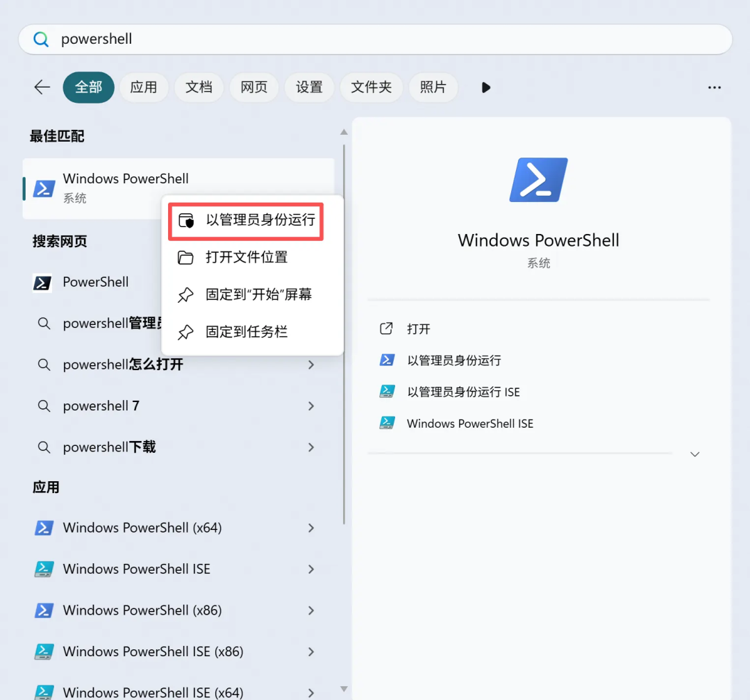Click the black PowerShell web search icon

(42, 283)
